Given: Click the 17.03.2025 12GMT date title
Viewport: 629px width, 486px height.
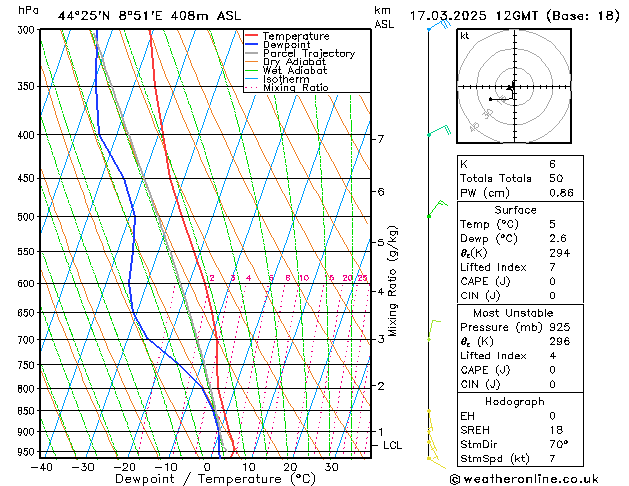Looking at the screenshot, I should (x=514, y=15).
